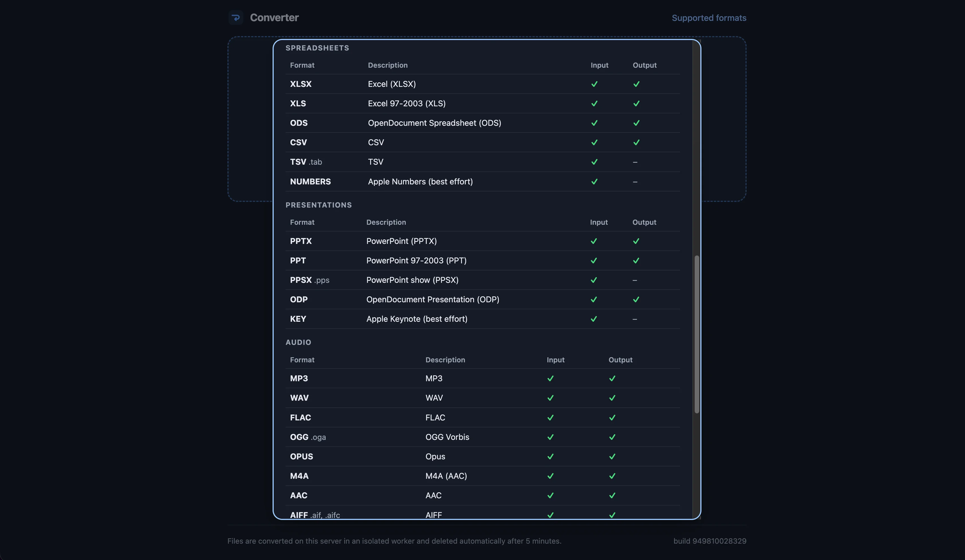This screenshot has width=965, height=560.
Task: Select 'Apple Numbers (best effort)' text
Action: (x=420, y=181)
